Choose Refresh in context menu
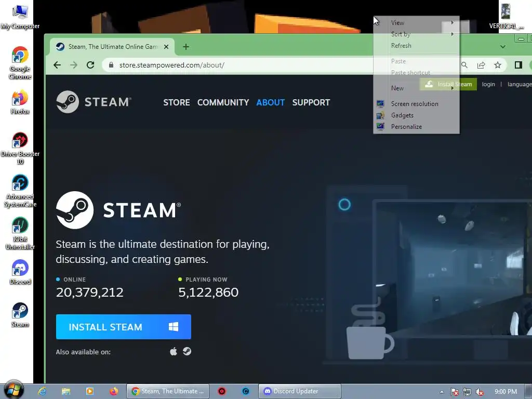 tap(416, 46)
